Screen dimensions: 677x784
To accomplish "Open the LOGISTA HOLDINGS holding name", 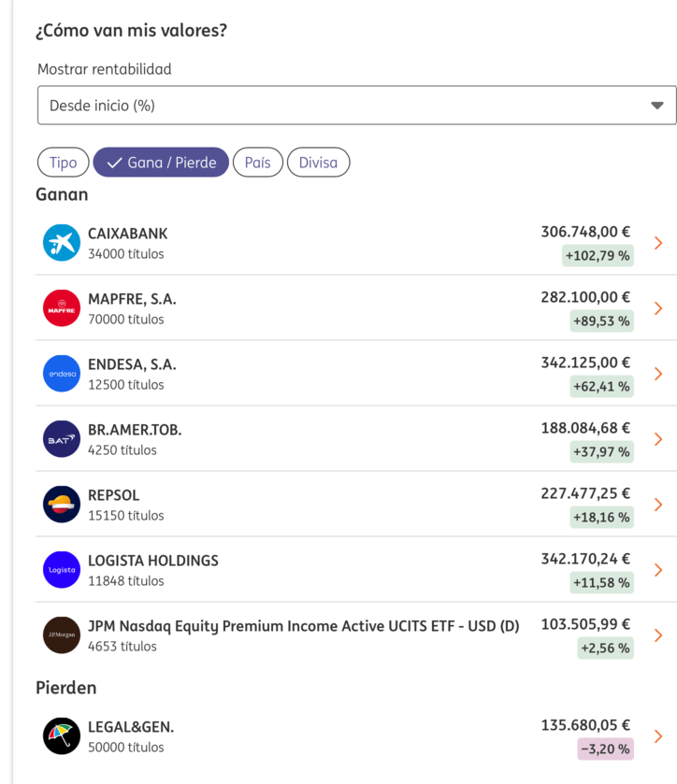I will coord(153,561).
